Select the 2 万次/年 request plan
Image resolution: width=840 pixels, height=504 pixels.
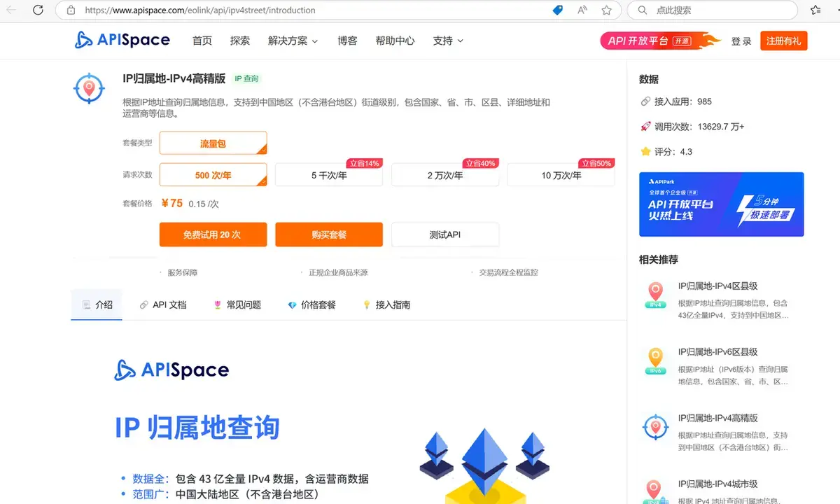[x=445, y=175]
